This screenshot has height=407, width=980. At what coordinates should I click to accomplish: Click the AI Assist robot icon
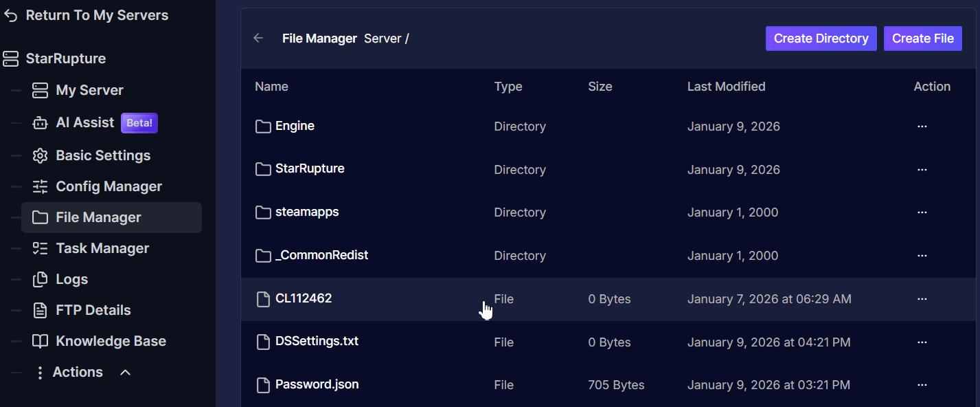(x=40, y=123)
